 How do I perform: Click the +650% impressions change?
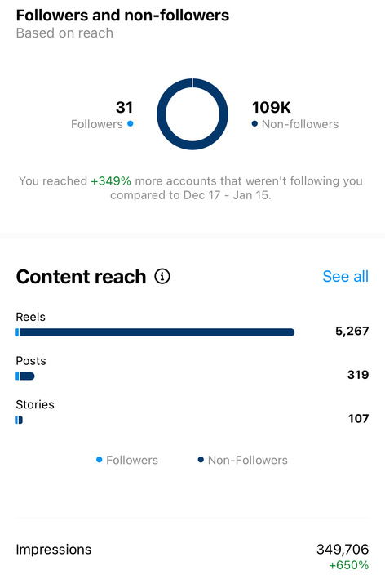click(x=348, y=565)
